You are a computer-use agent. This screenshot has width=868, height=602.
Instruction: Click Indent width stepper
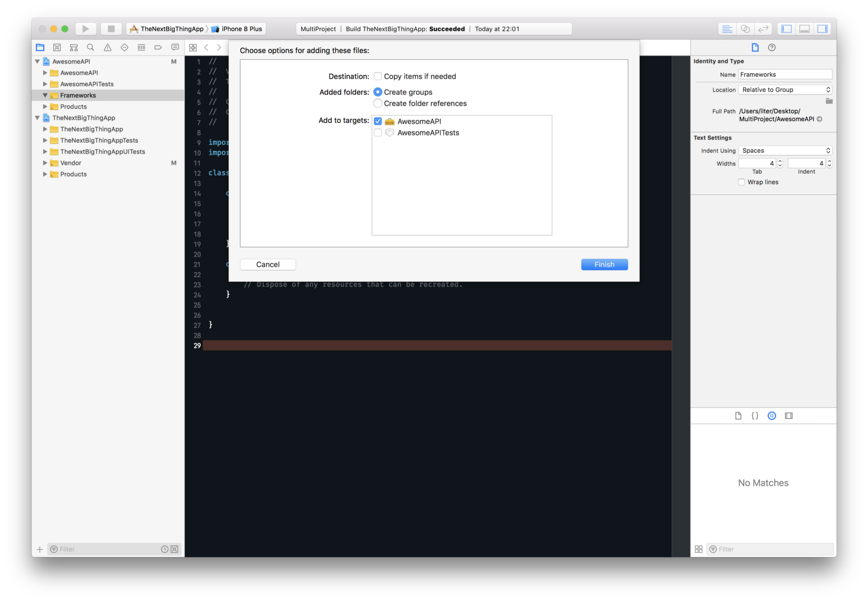(x=829, y=163)
